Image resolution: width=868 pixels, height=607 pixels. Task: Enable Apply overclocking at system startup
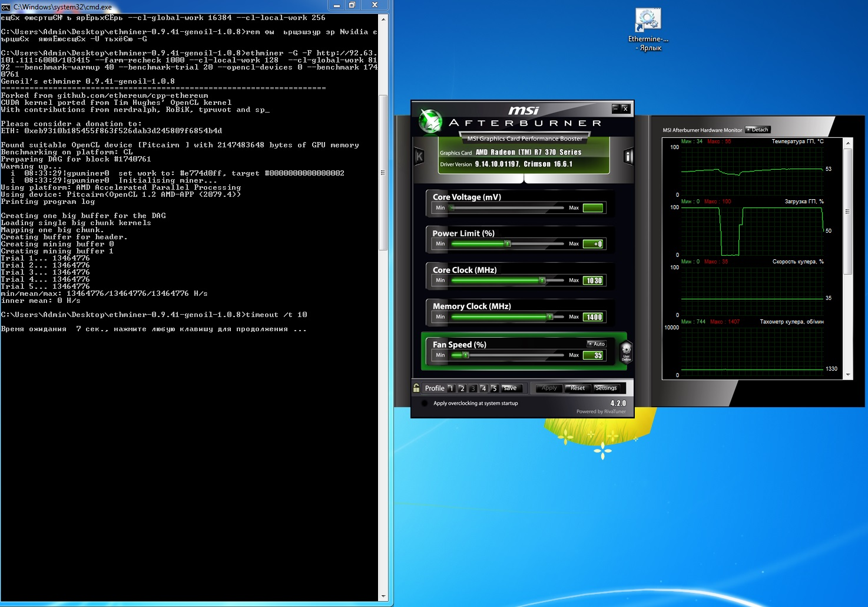point(425,404)
